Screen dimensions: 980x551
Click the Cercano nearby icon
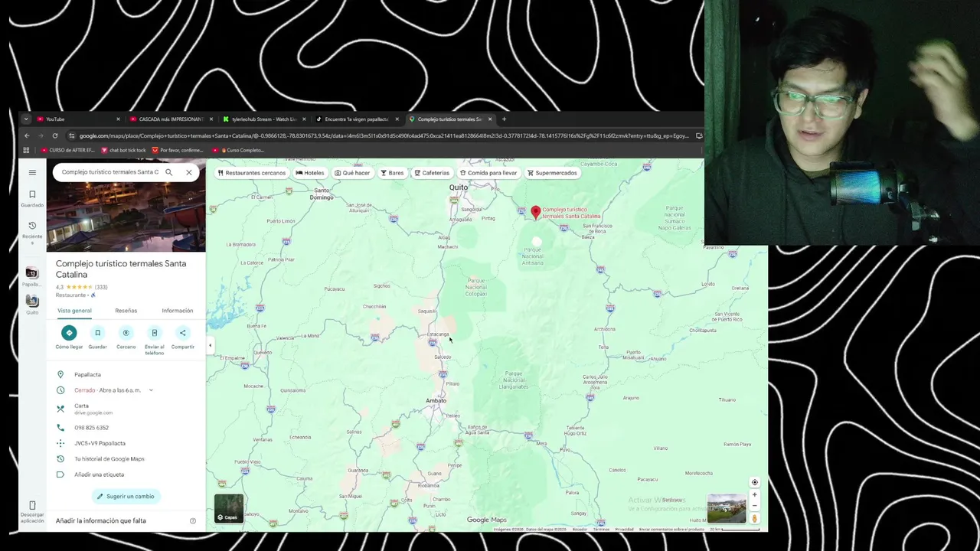pyautogui.click(x=126, y=332)
